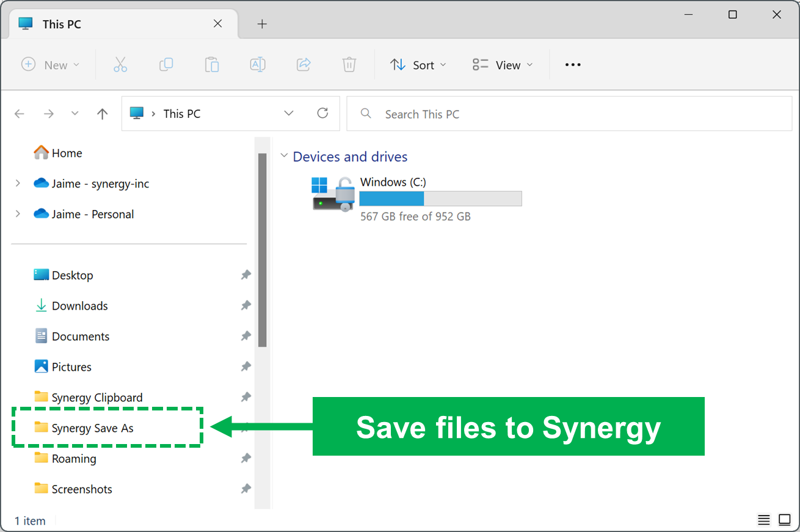Open Jaime - Personal OneDrive
The width and height of the screenshot is (800, 532).
(84, 214)
